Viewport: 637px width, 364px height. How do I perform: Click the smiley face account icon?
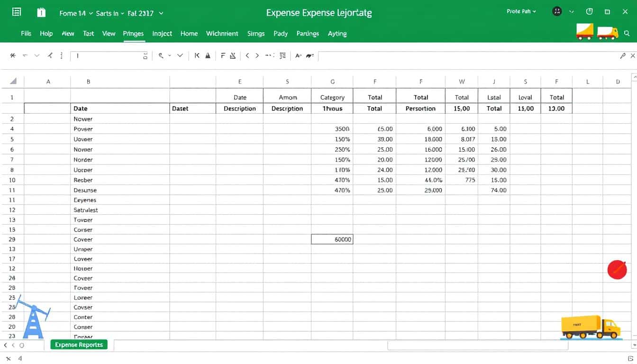(557, 12)
